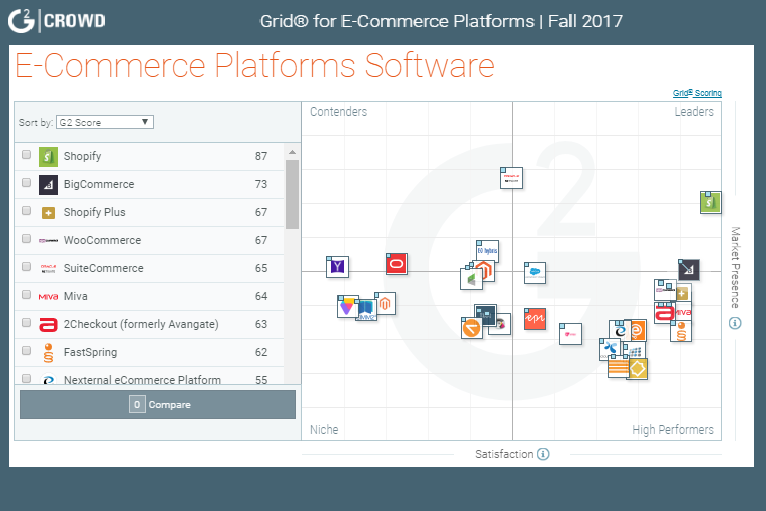
Task: Click the Nexternal eCommerce Platform name
Action: point(142,380)
